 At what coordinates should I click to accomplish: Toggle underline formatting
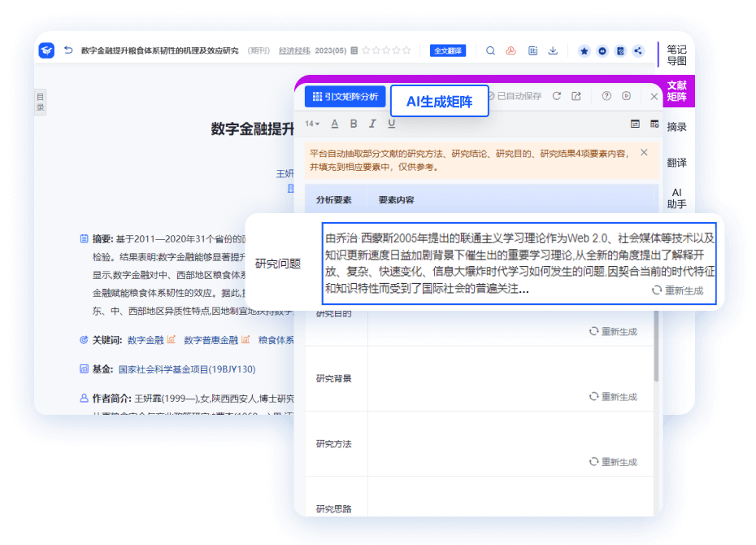[390, 123]
